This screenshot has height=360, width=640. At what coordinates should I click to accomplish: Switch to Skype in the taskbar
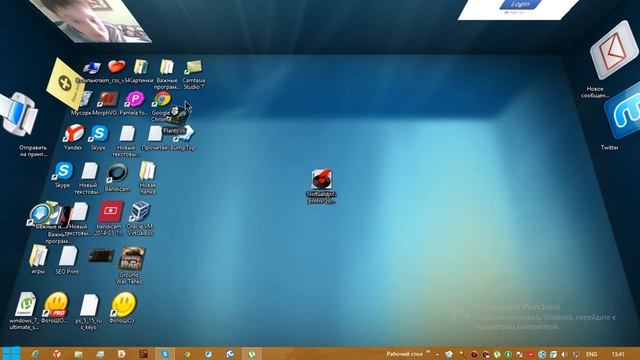click(165, 354)
